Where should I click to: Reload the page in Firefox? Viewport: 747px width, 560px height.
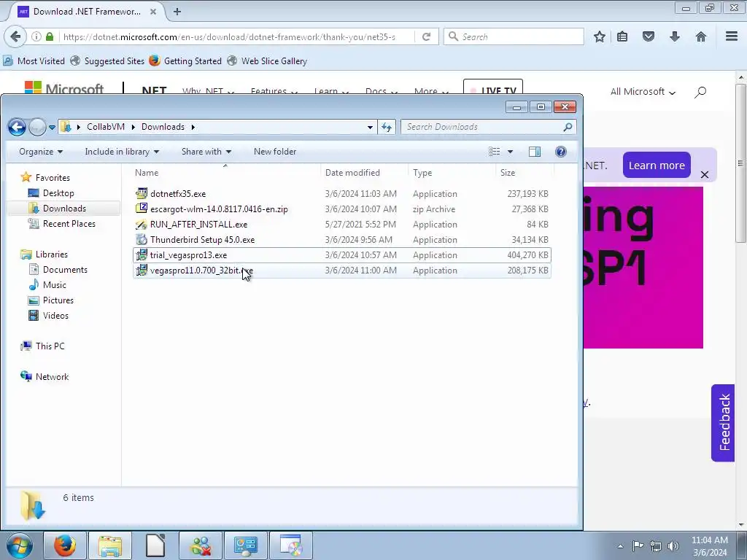426,36
